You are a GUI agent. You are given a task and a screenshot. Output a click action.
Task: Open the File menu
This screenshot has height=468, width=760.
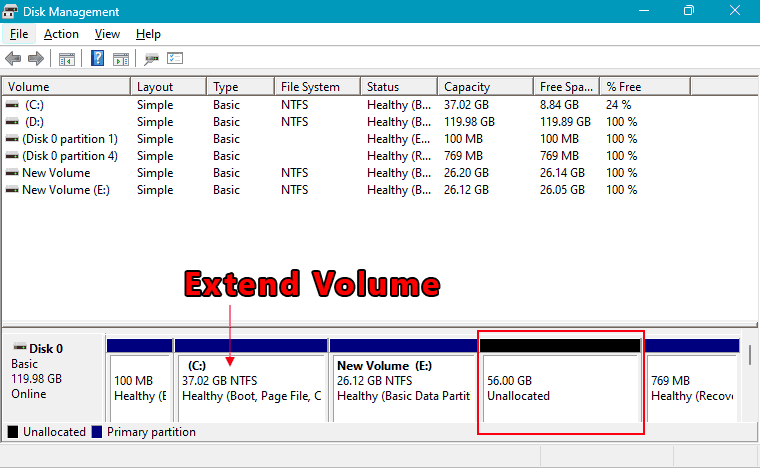click(x=19, y=34)
